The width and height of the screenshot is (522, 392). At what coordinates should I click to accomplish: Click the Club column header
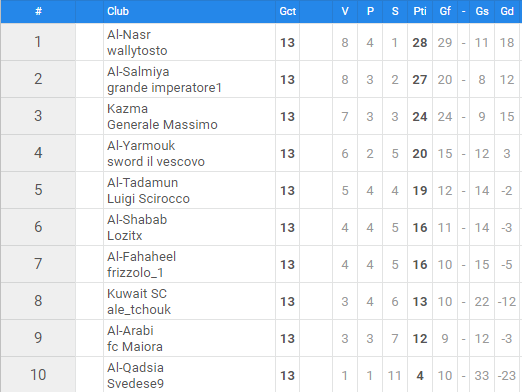pyautogui.click(x=118, y=11)
